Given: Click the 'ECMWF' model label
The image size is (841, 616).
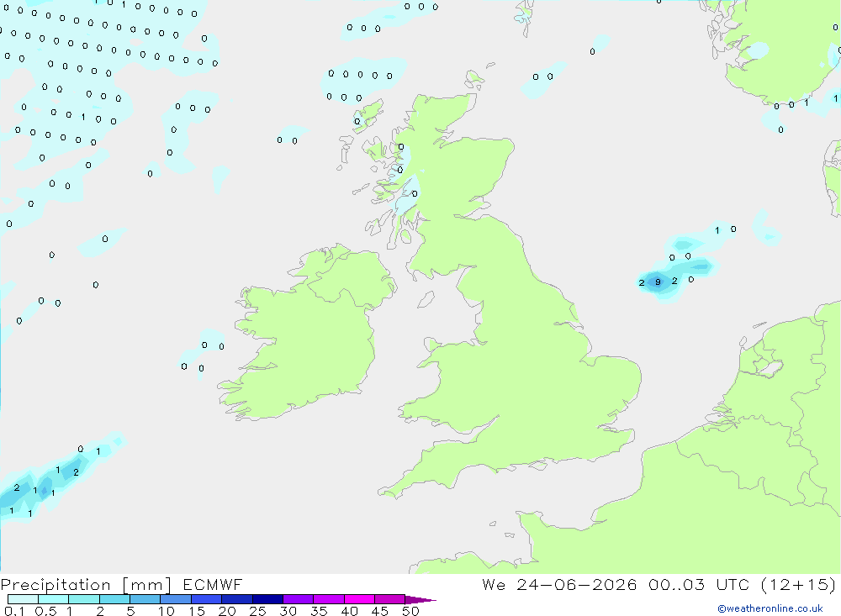Looking at the screenshot, I should (213, 584).
